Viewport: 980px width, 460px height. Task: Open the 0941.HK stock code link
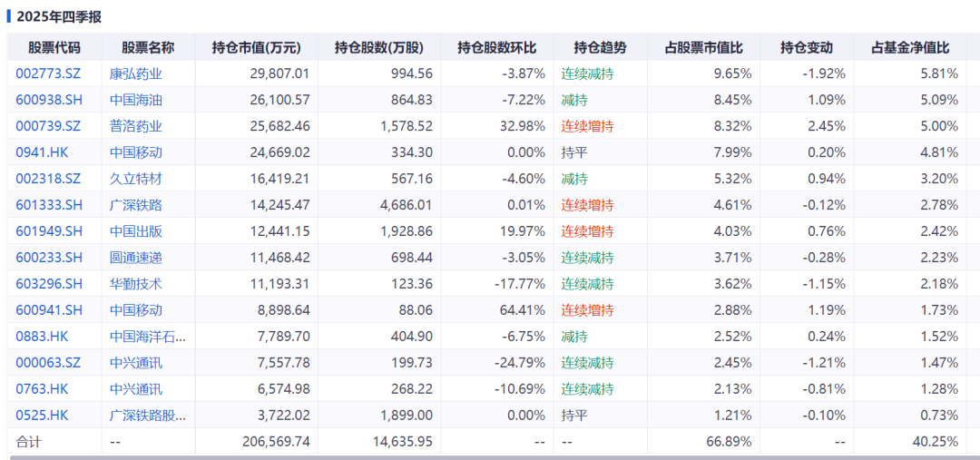pyautogui.click(x=42, y=152)
